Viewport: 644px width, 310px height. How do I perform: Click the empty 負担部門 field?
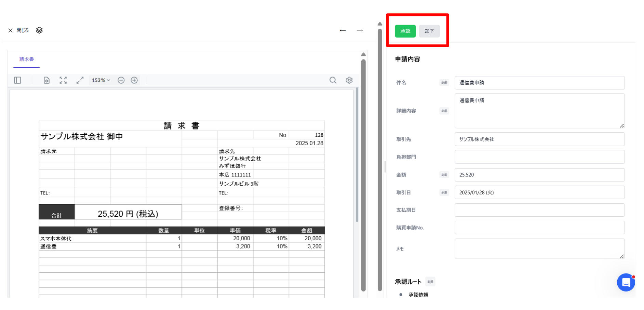539,157
